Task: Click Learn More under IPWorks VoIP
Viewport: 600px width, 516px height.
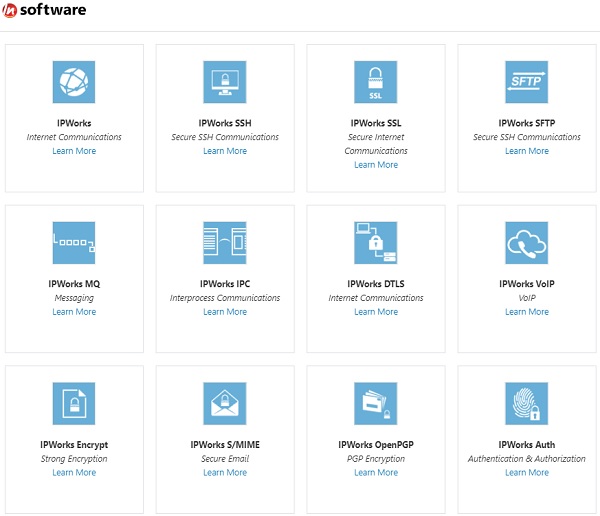Action: pos(527,312)
